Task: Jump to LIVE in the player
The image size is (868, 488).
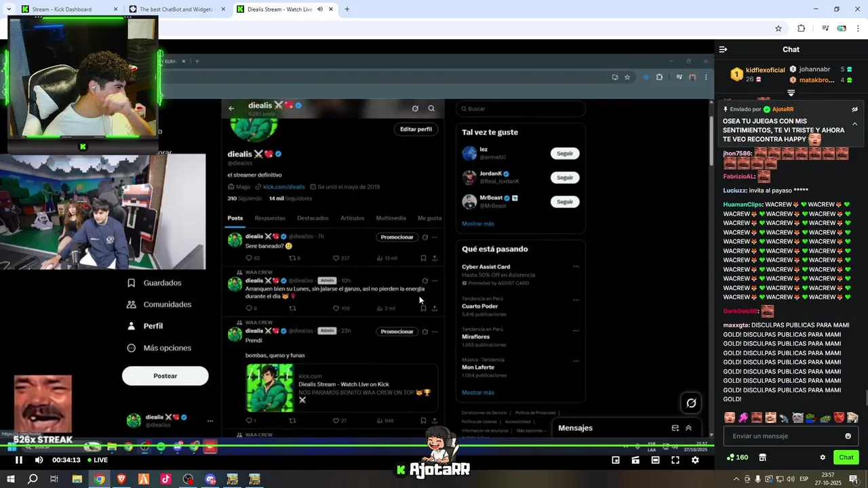Action: (96, 460)
